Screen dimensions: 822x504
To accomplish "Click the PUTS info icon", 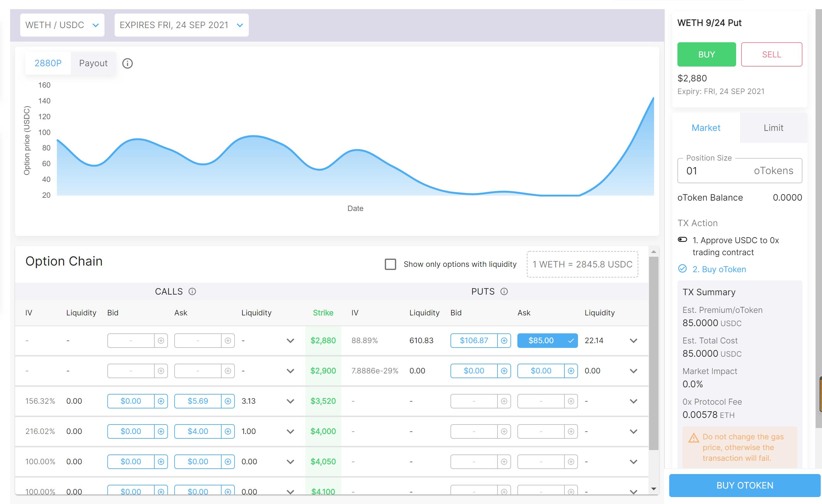I will point(504,292).
